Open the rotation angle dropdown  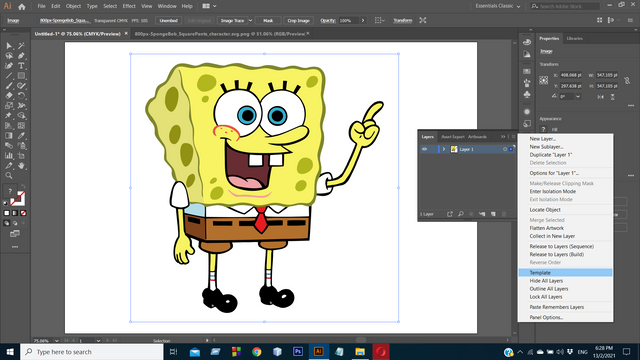[578, 97]
